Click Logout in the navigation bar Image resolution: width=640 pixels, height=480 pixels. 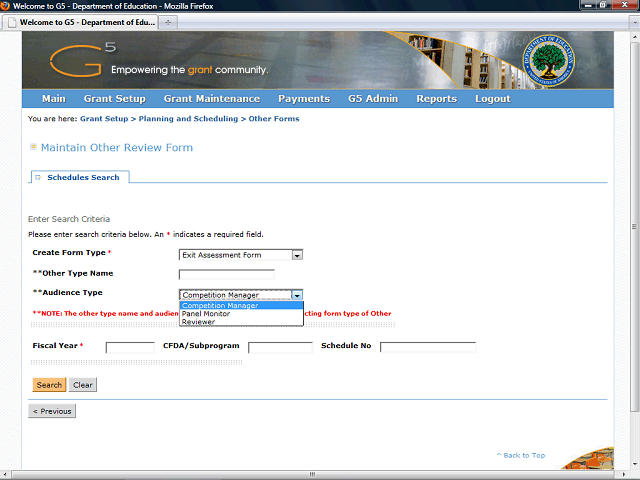(493, 99)
